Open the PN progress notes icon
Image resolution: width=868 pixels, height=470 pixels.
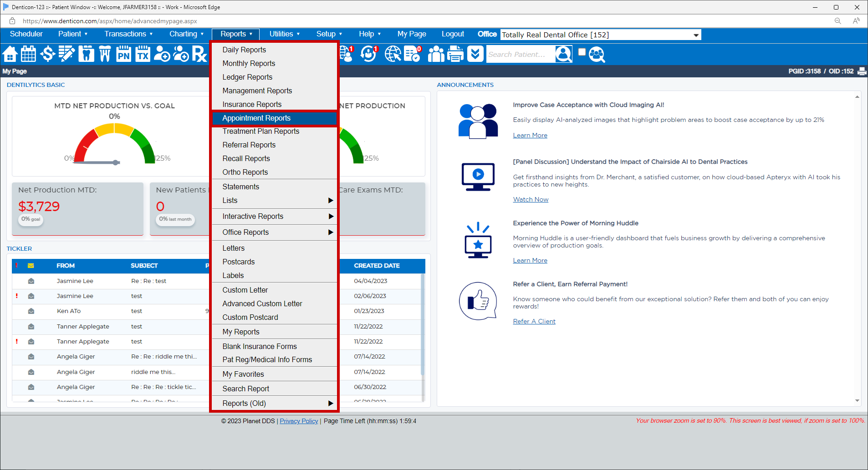tap(123, 54)
